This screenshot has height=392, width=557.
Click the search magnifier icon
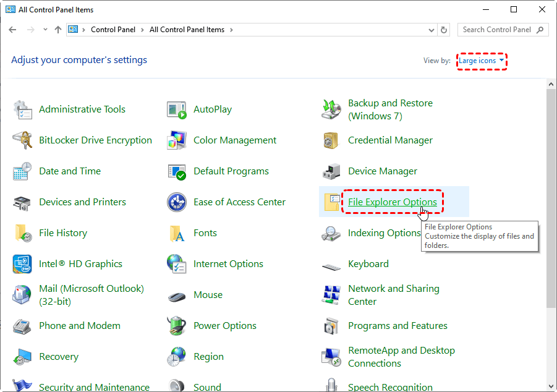540,30
